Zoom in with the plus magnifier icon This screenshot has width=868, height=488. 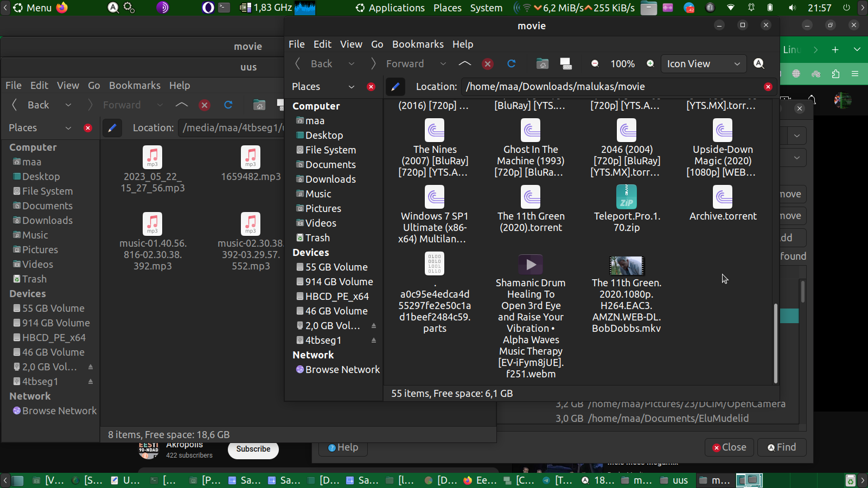click(x=650, y=64)
